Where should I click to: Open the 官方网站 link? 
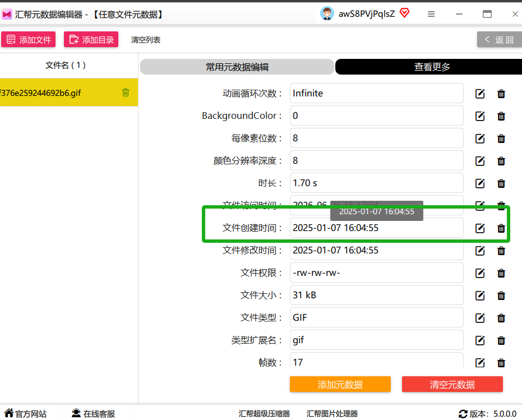coord(26,414)
